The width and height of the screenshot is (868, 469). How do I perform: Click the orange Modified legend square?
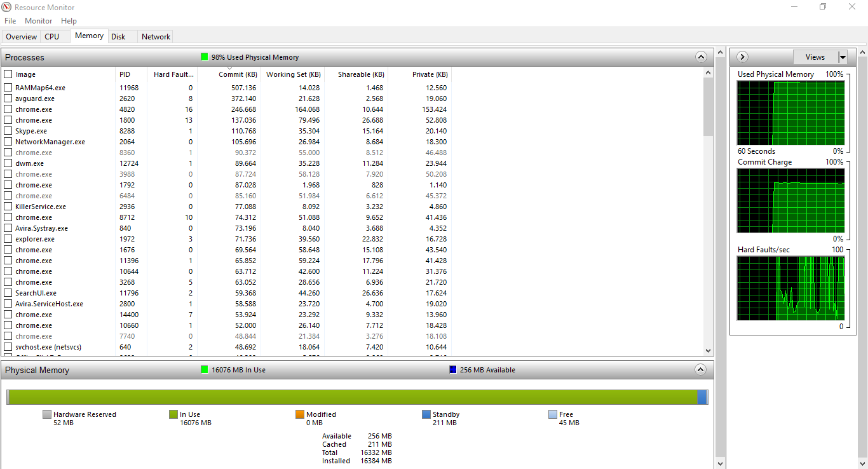(299, 414)
